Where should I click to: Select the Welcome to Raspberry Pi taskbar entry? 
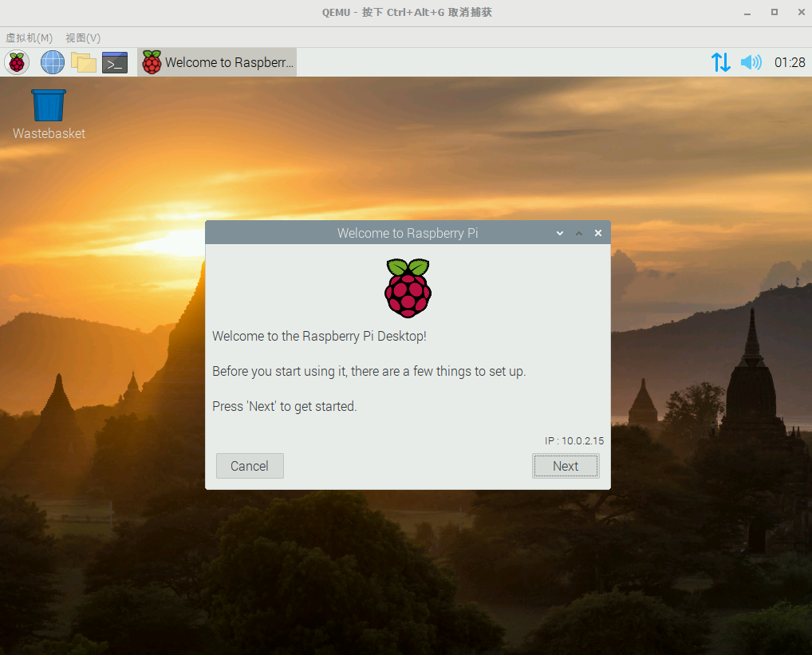coord(217,63)
